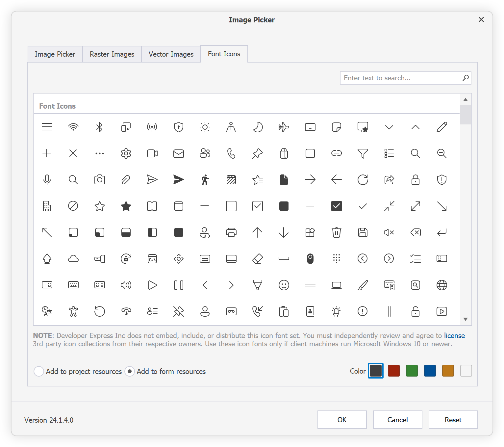Click the search text field
This screenshot has height=447, width=504.
coord(401,78)
